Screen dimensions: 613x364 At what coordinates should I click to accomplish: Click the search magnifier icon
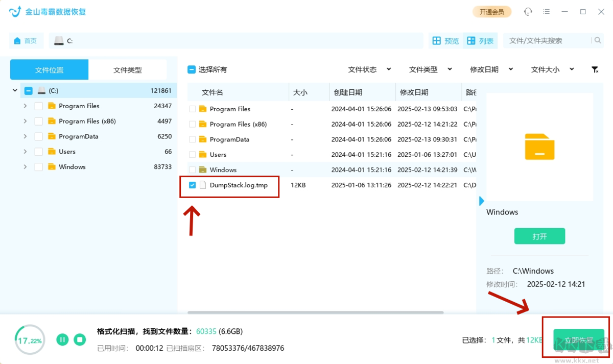click(597, 41)
